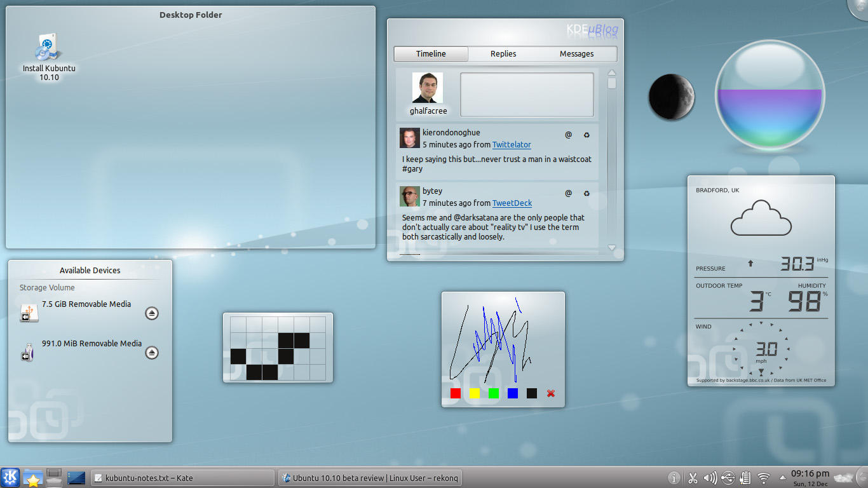Pick the yellow pen color swatch
Viewport: 868px width, 488px height.
[x=475, y=393]
